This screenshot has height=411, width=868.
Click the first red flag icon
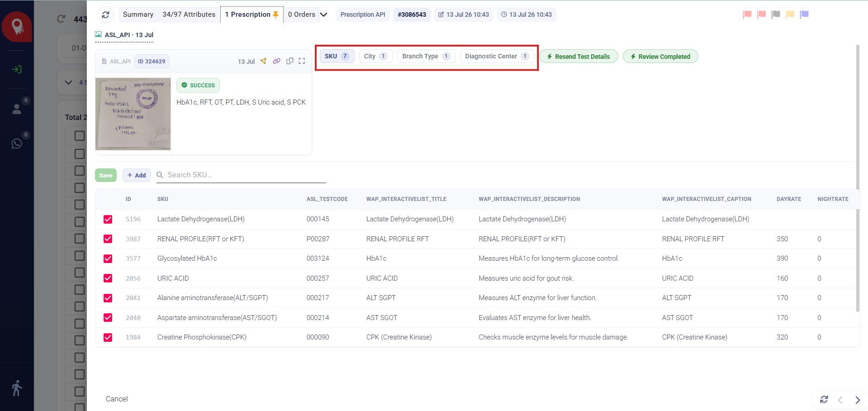pyautogui.click(x=747, y=14)
